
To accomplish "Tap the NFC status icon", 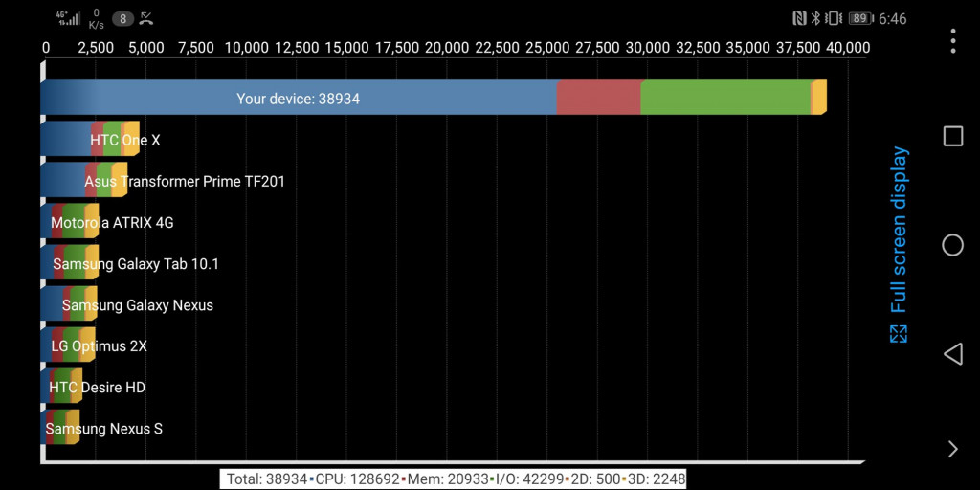I will coord(799,18).
